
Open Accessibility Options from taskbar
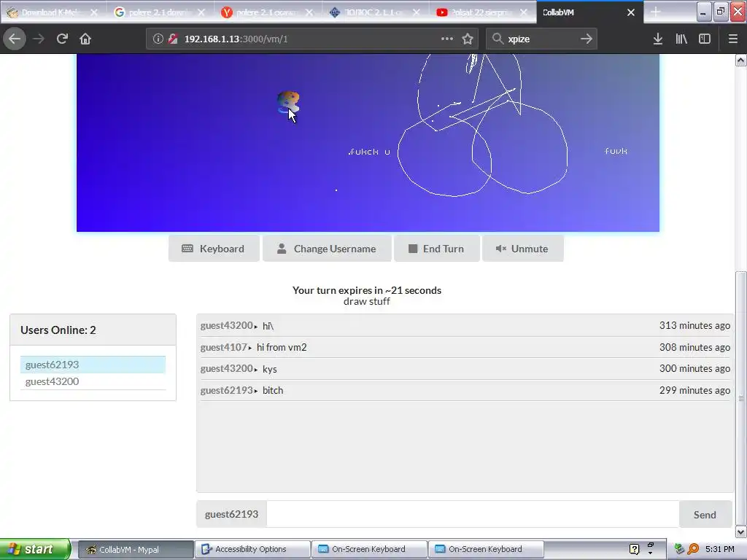[x=252, y=549]
